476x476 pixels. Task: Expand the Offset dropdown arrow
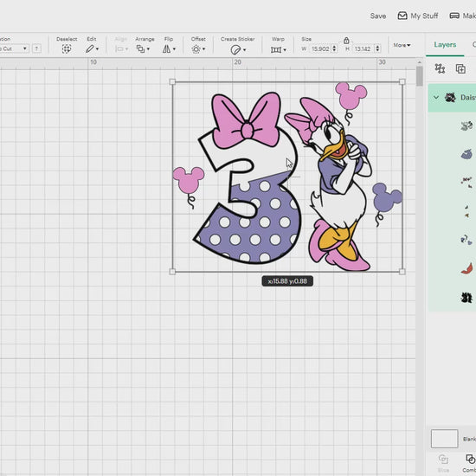point(203,48)
